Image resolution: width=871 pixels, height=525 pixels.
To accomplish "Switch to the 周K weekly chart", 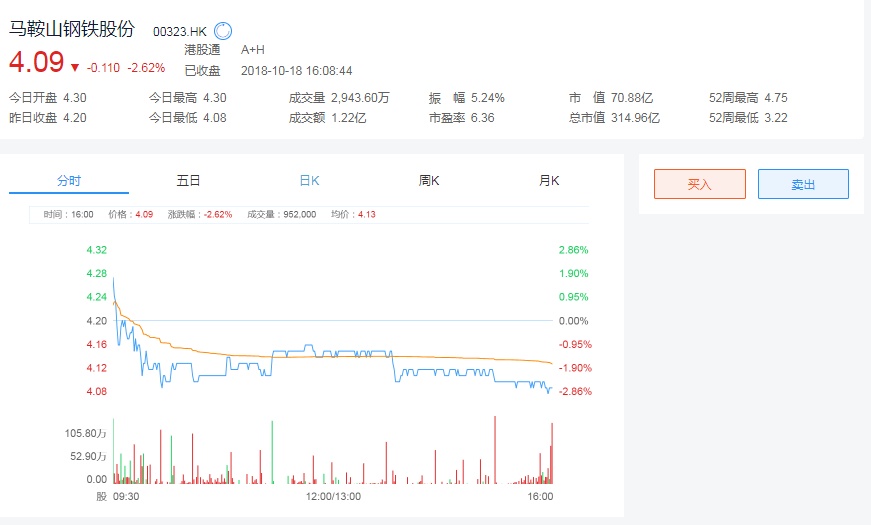I will click(429, 181).
